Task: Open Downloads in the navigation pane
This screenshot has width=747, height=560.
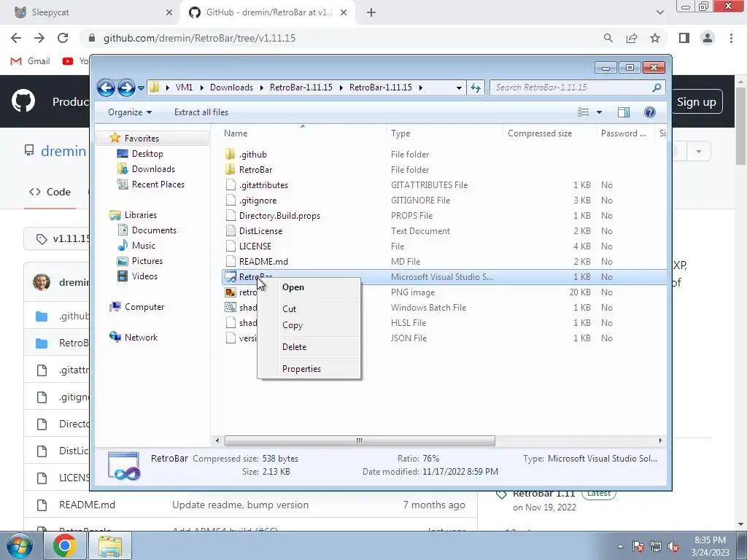Action: pos(153,169)
